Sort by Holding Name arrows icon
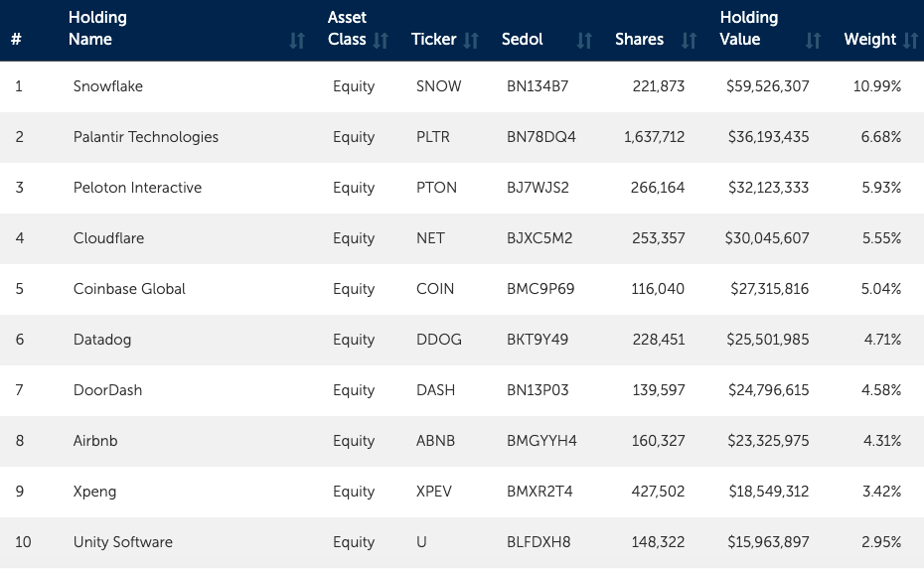This screenshot has height=569, width=924. click(x=297, y=40)
